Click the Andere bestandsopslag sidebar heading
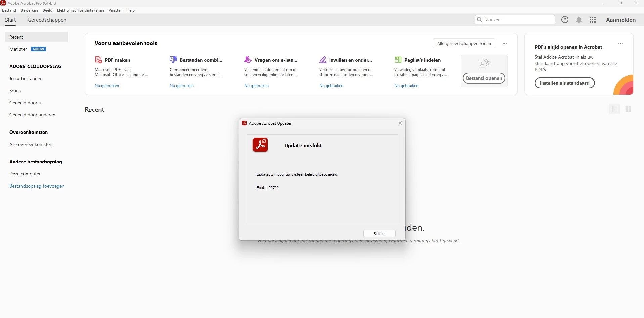Image resolution: width=644 pixels, height=318 pixels. [36, 162]
